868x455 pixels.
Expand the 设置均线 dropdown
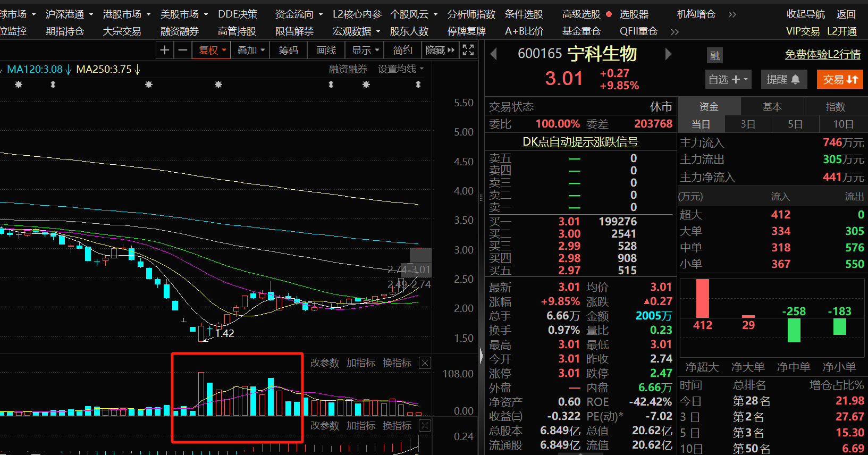click(x=400, y=69)
